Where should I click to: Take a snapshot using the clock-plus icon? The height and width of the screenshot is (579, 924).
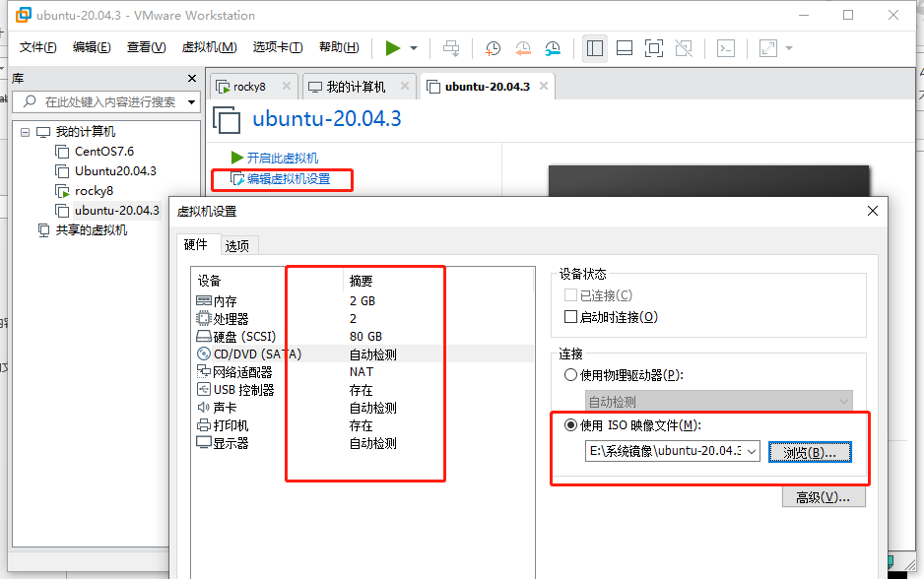point(493,48)
